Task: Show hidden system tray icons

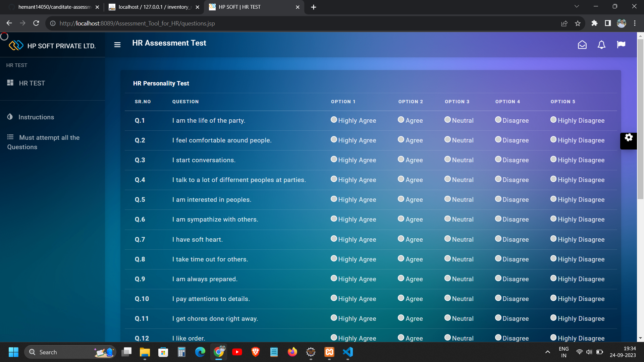Action: coord(547,352)
